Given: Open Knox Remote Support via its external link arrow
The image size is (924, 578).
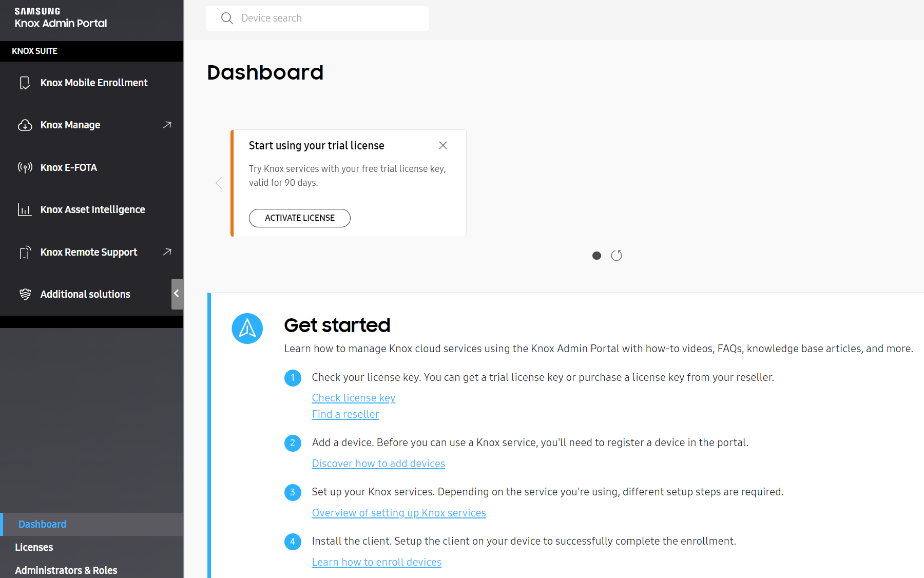Looking at the screenshot, I should click(x=167, y=252).
